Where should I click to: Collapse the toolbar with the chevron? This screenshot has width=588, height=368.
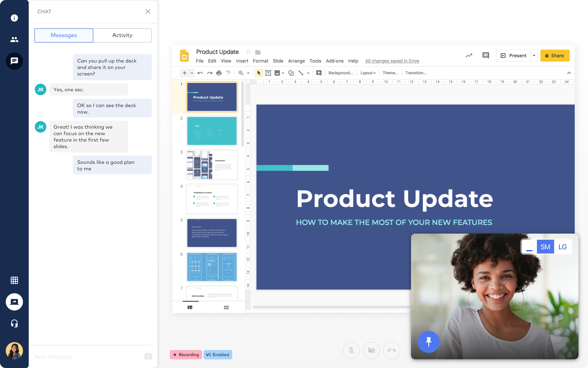(569, 73)
